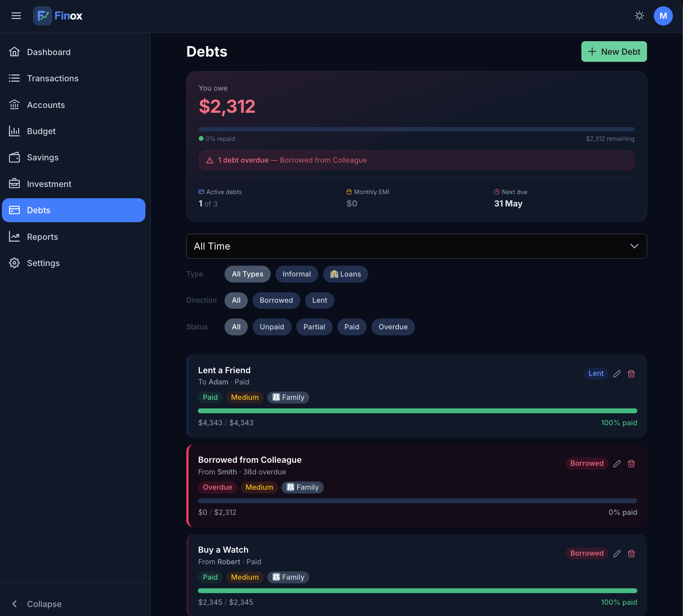Filter status by Overdue
Image resolution: width=683 pixels, height=616 pixels.
tap(393, 327)
